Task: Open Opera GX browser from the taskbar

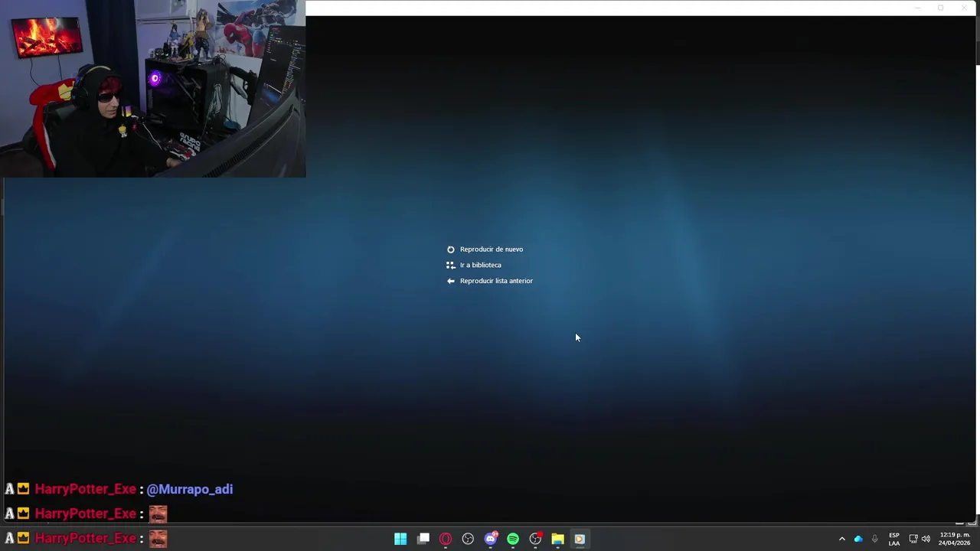Action: (446, 539)
